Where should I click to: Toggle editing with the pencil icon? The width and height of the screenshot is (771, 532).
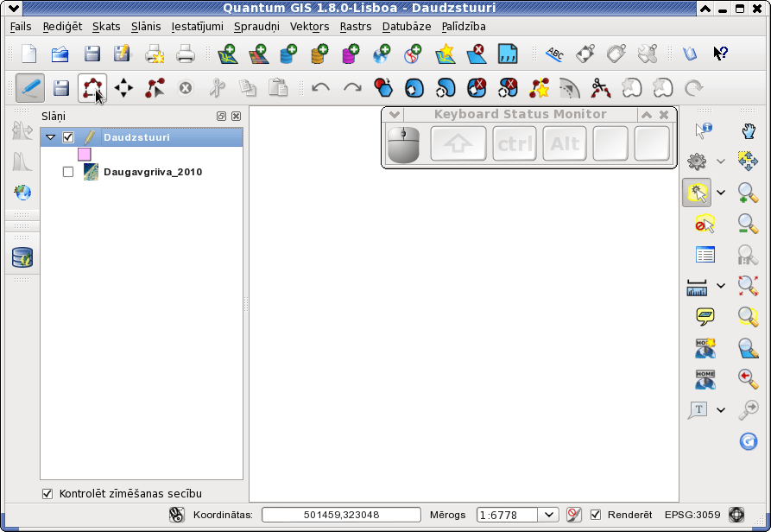[x=30, y=88]
